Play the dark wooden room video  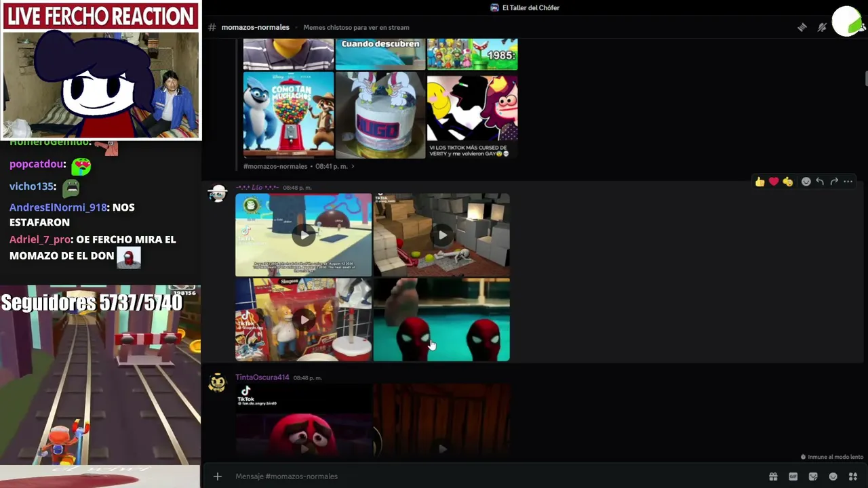441,420
